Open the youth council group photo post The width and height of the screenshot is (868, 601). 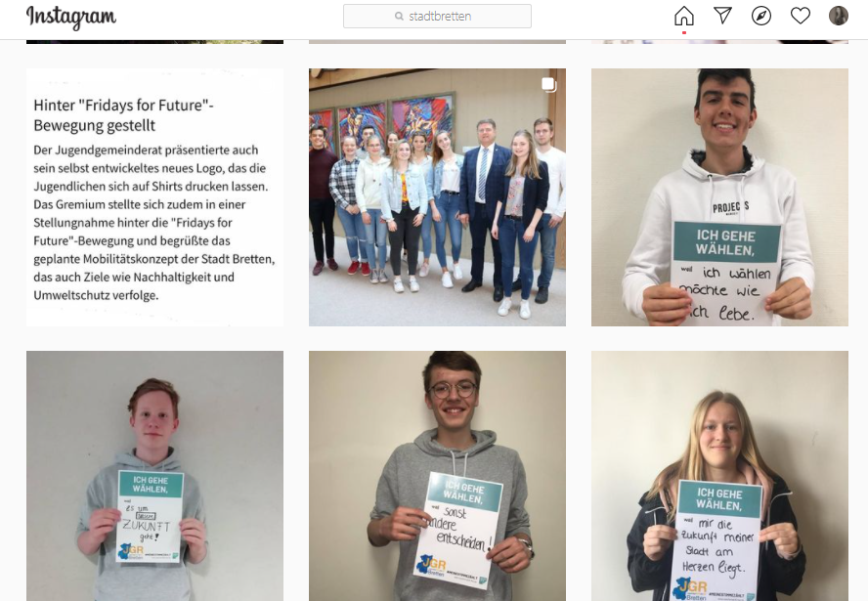coord(437,197)
